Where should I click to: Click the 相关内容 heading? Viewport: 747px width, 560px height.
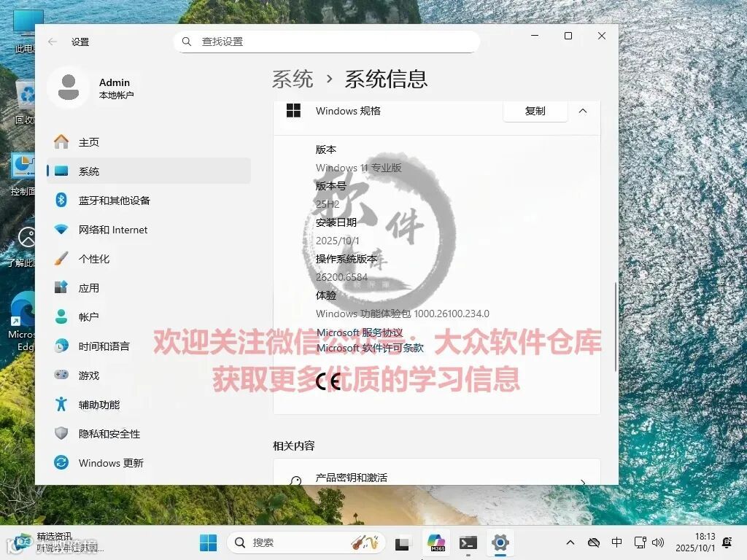pos(293,446)
